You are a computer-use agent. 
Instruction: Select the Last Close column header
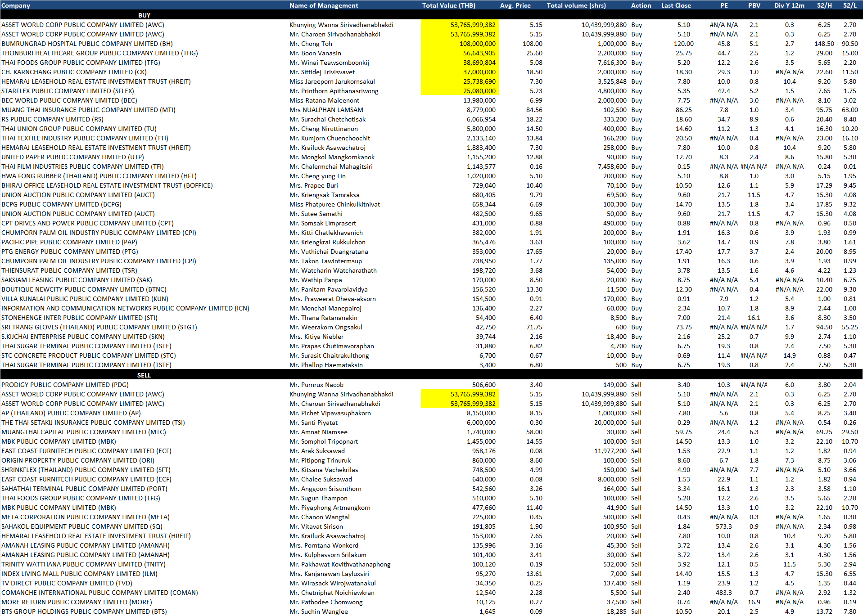click(x=676, y=5)
